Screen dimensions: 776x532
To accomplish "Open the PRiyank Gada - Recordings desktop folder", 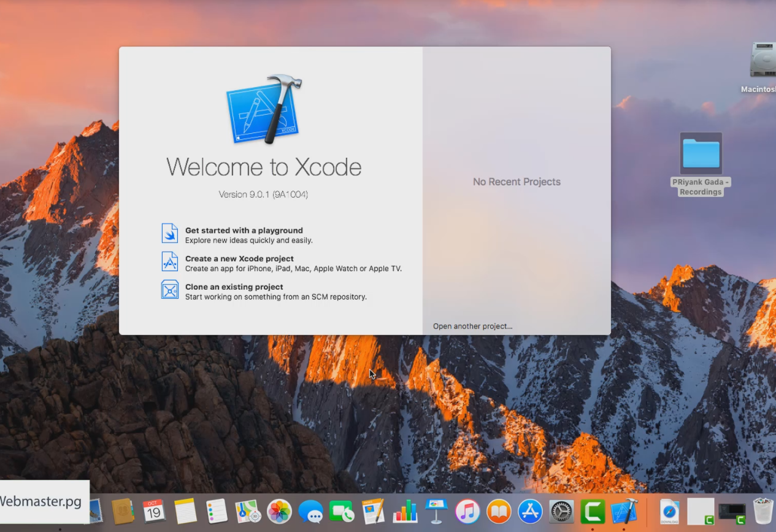I will click(701, 164).
